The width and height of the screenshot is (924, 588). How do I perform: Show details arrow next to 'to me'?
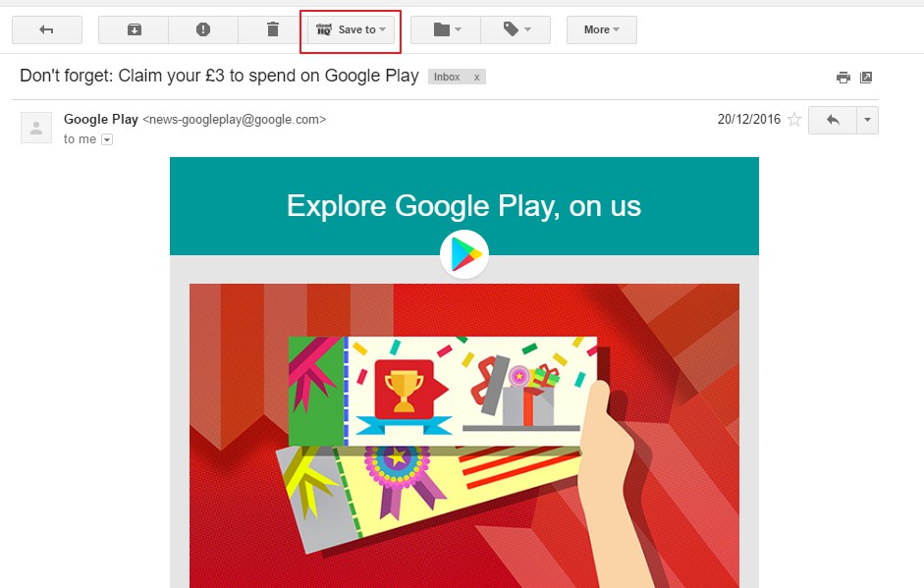click(x=107, y=139)
